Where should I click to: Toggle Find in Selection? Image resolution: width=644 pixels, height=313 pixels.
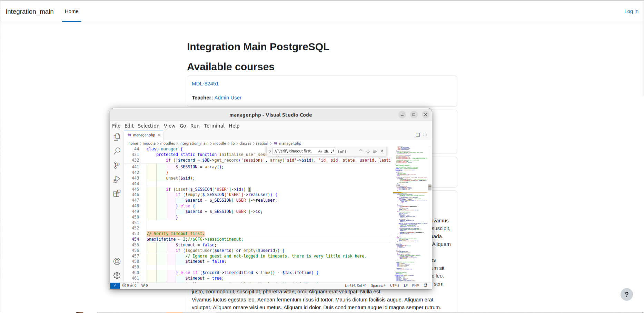(375, 151)
